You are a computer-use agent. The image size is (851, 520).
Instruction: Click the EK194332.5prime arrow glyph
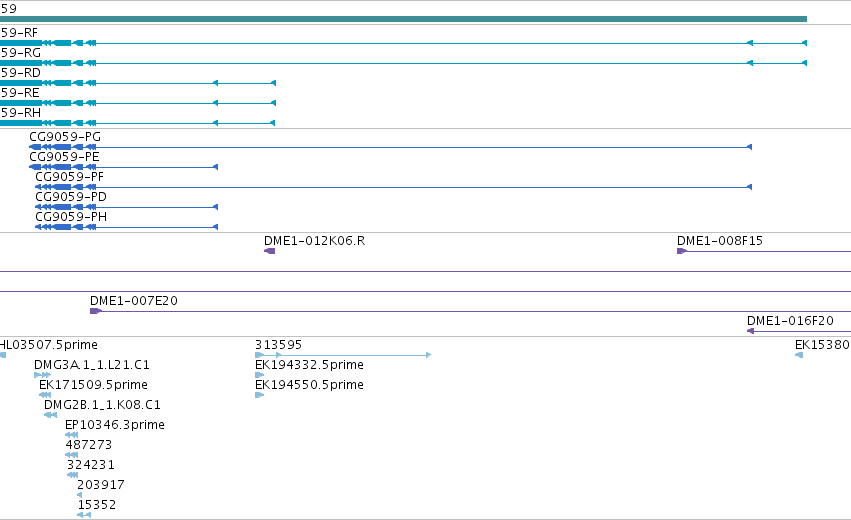coord(259,375)
